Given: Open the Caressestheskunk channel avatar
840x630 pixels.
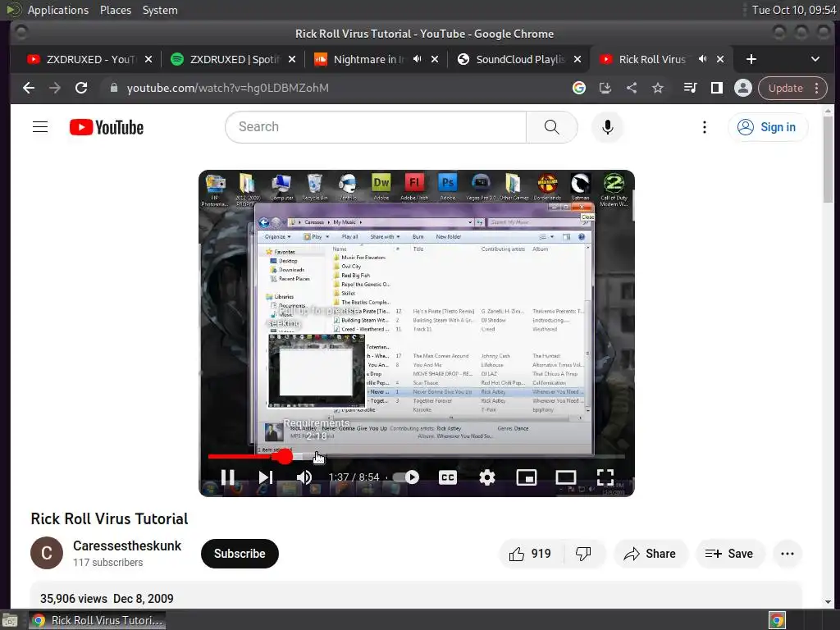Looking at the screenshot, I should [x=47, y=553].
